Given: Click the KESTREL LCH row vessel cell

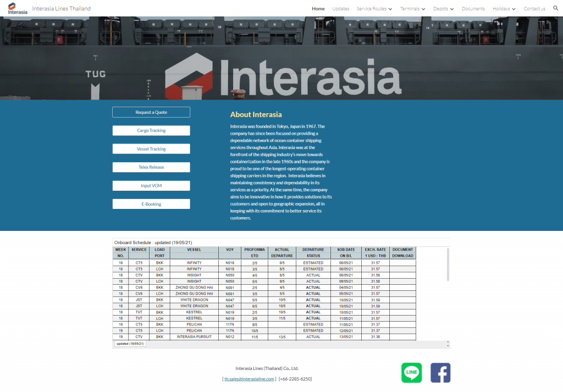Looking at the screenshot, I should (x=194, y=318).
